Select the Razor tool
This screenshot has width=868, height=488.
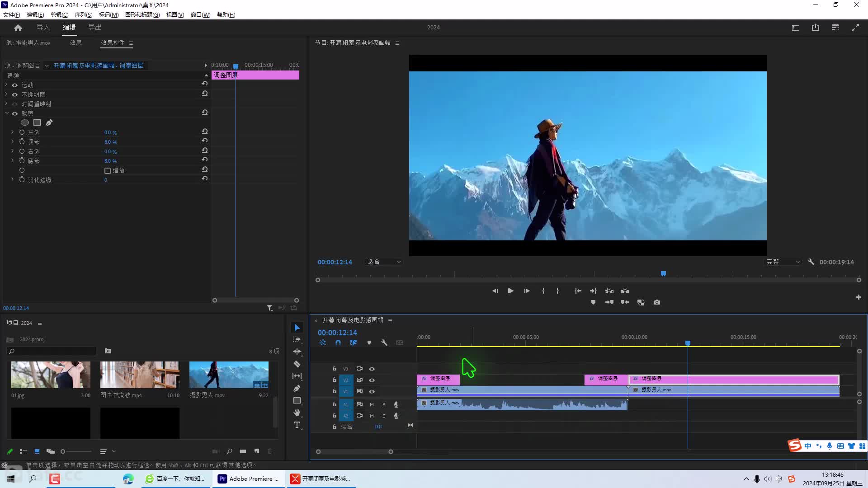[297, 364]
